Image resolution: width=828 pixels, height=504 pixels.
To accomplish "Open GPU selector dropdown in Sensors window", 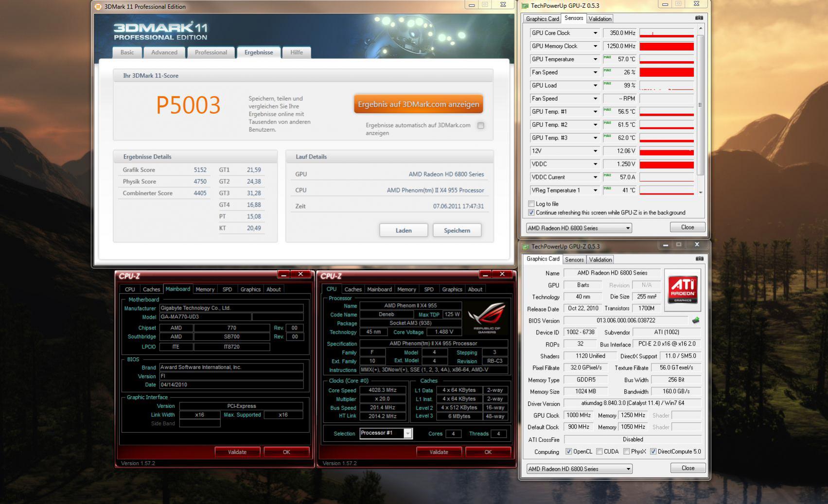I will point(579,228).
